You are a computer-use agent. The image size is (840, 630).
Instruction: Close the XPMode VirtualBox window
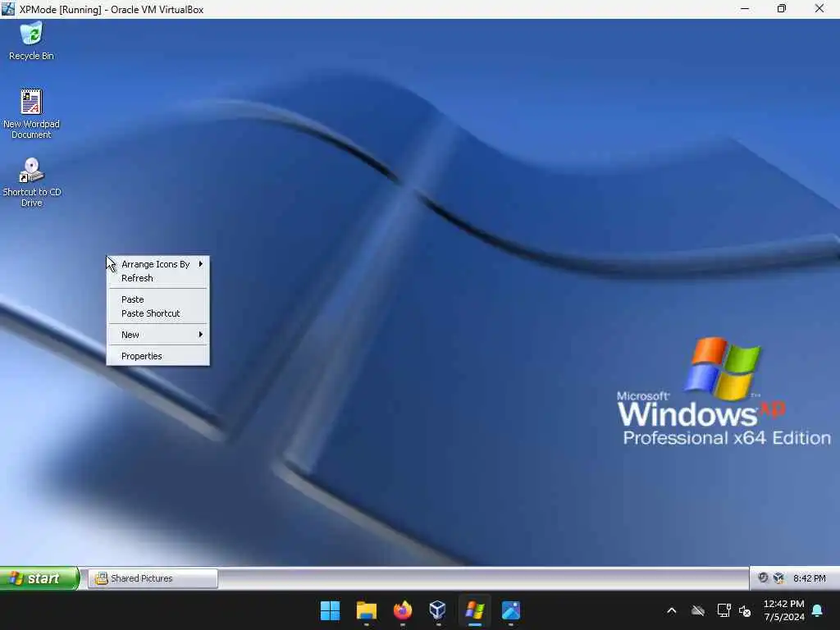tap(819, 9)
